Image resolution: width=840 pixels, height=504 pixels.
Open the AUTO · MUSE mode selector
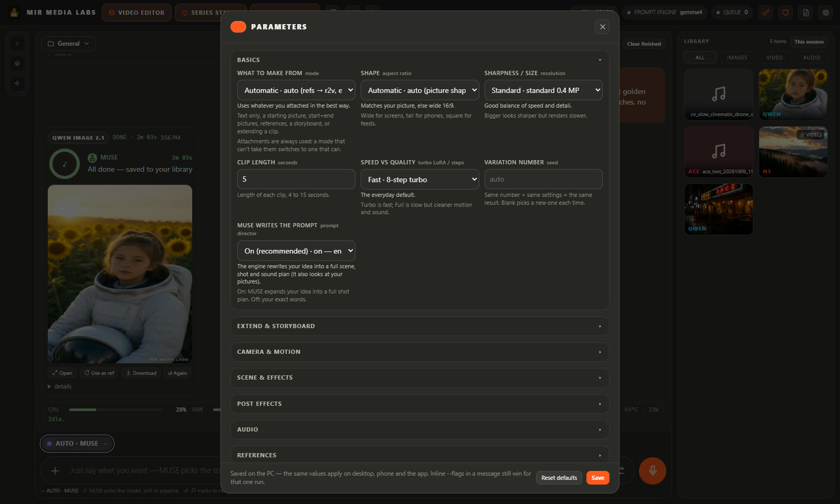[x=77, y=444]
